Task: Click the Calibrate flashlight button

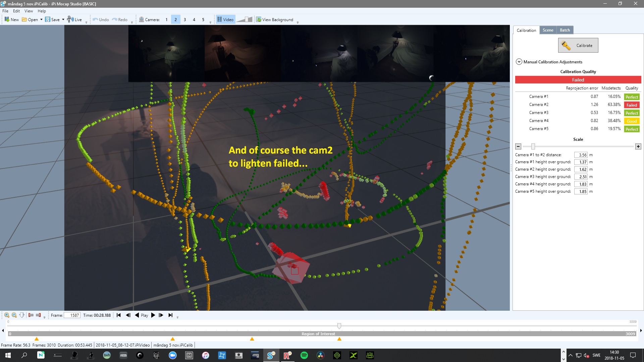Action: (x=578, y=45)
